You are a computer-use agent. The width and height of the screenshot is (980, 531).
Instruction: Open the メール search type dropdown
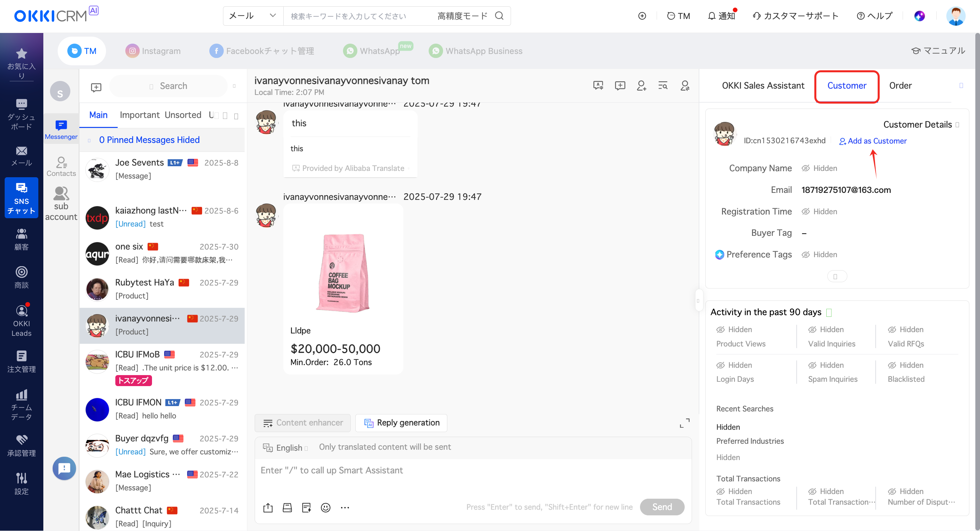253,16
